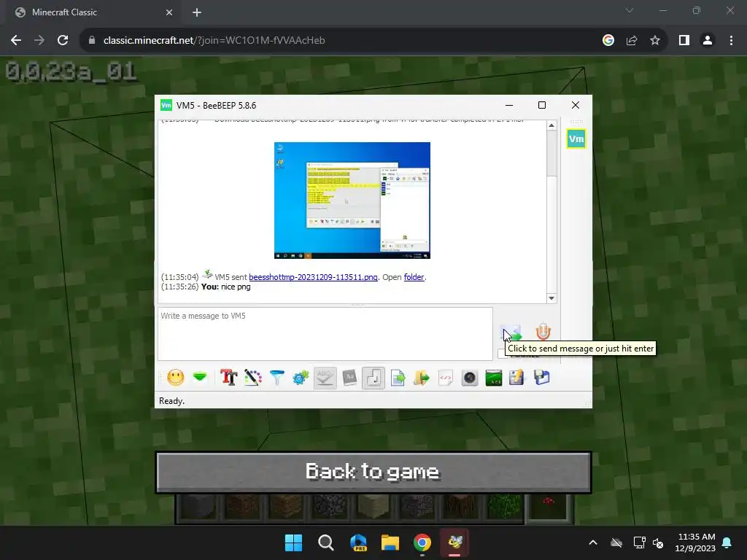
Task: Click the send message arrow button
Action: (x=511, y=332)
